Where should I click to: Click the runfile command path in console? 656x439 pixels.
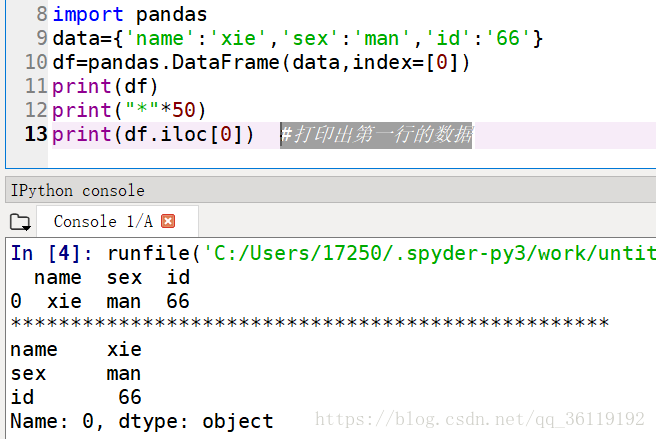point(429,254)
